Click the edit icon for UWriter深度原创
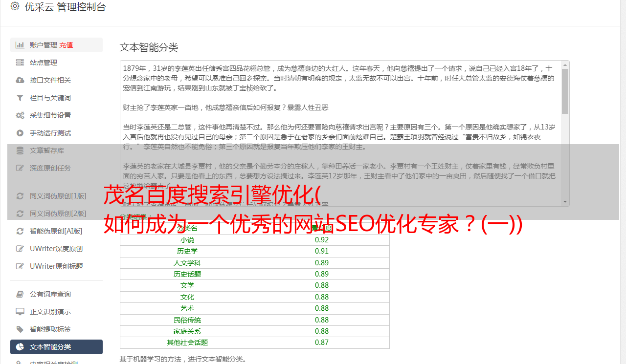Screen dimensions: 626x364 tap(20, 249)
